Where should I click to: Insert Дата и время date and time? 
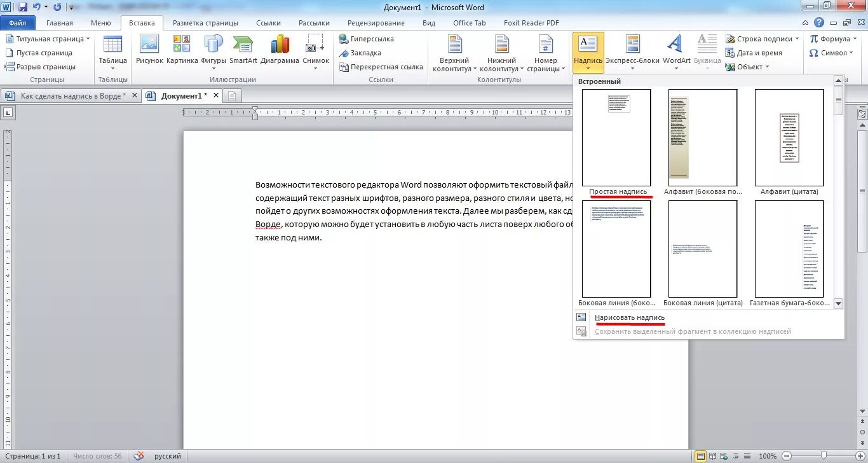point(754,53)
